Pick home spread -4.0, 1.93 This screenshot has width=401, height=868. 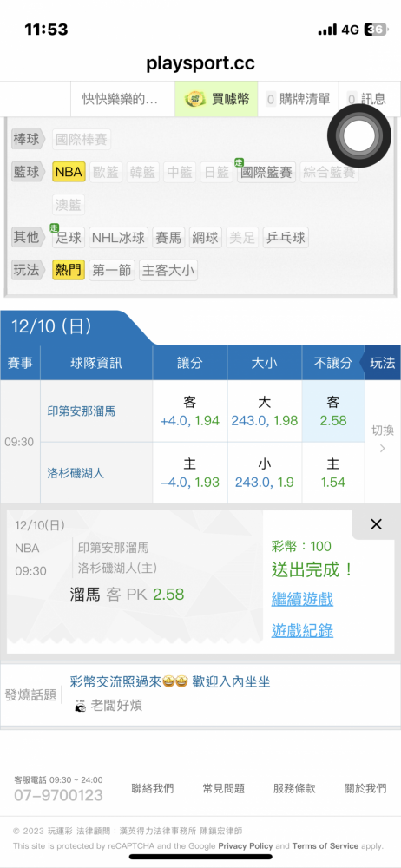(190, 473)
